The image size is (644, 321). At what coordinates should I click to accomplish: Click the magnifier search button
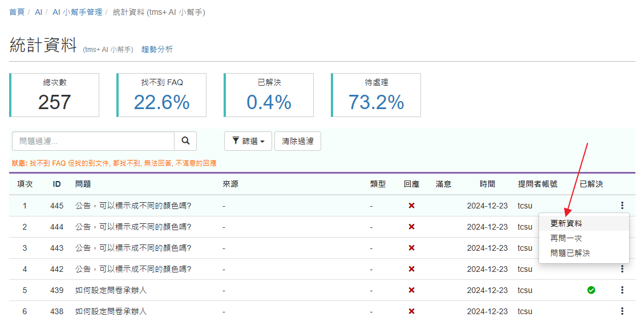click(185, 141)
